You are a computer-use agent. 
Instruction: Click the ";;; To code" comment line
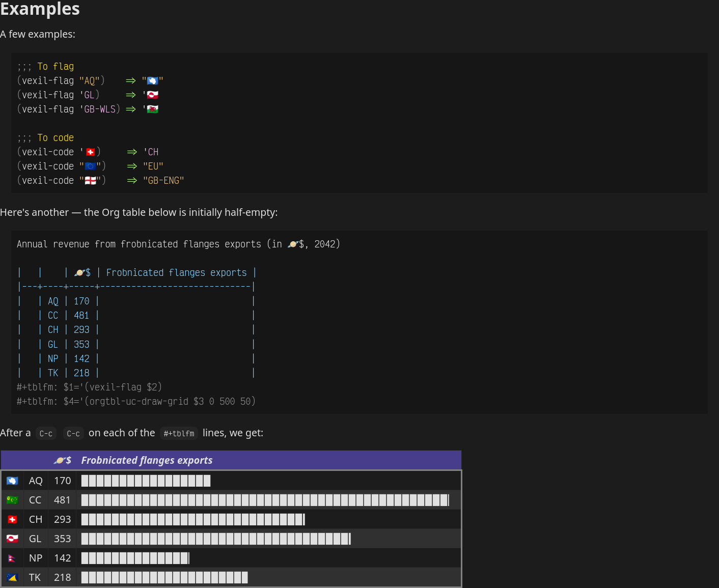click(x=45, y=137)
